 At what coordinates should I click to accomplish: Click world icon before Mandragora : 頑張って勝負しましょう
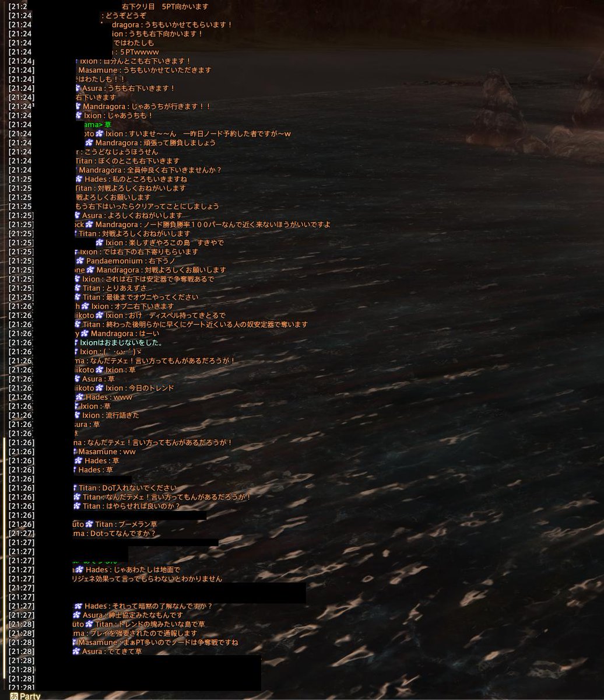pos(89,143)
